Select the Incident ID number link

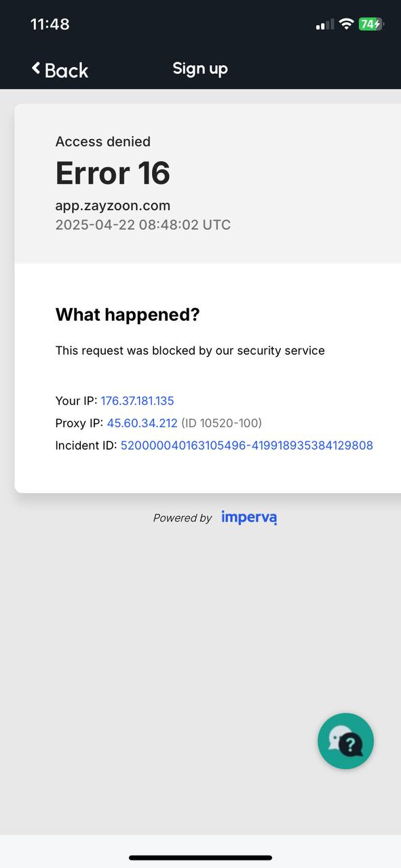(x=247, y=446)
